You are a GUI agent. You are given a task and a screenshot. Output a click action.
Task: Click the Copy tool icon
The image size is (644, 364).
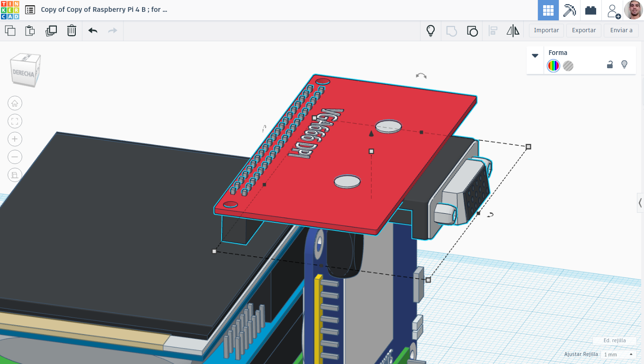pyautogui.click(x=10, y=31)
